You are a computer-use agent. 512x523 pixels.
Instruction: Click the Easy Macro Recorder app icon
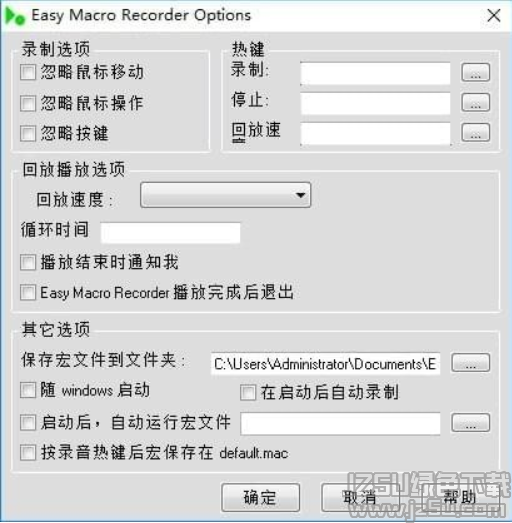coord(15,16)
